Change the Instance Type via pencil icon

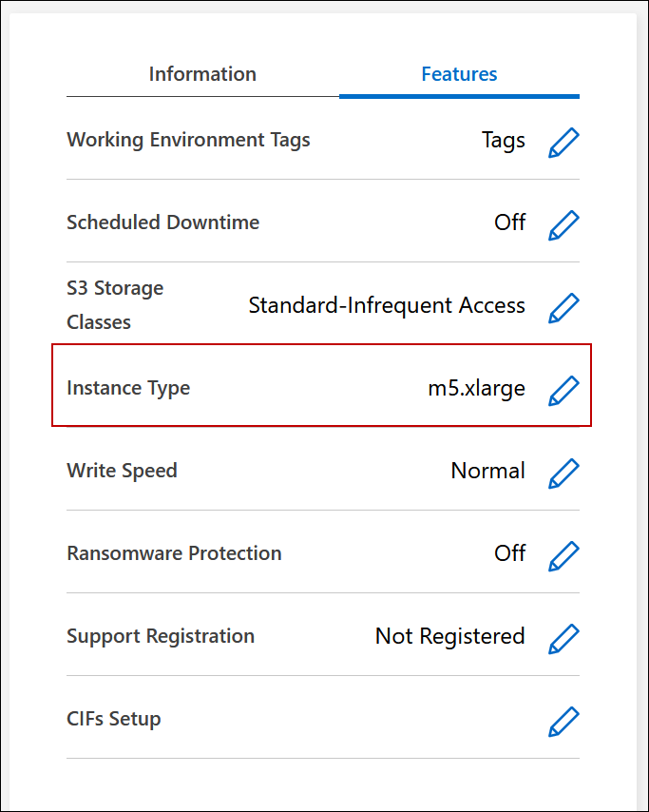563,390
